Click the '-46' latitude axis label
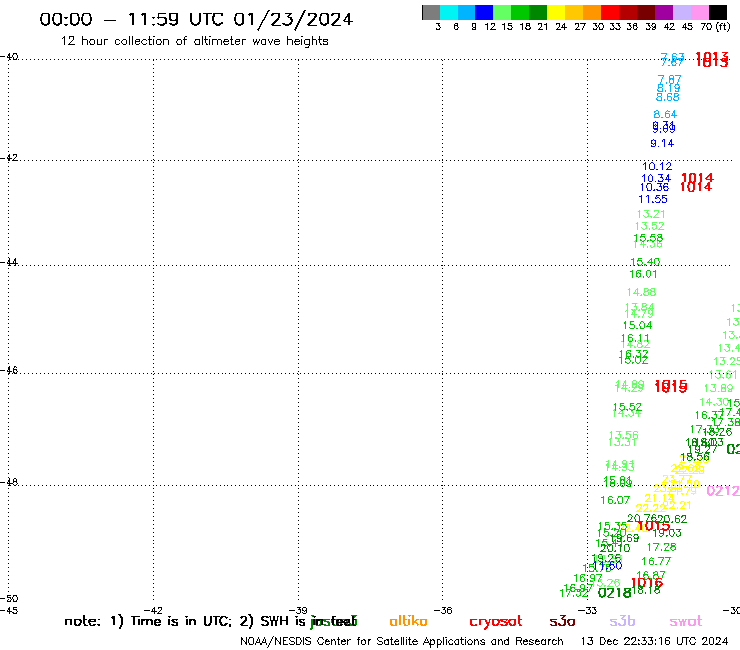This screenshot has height=650, width=740. 9,370
